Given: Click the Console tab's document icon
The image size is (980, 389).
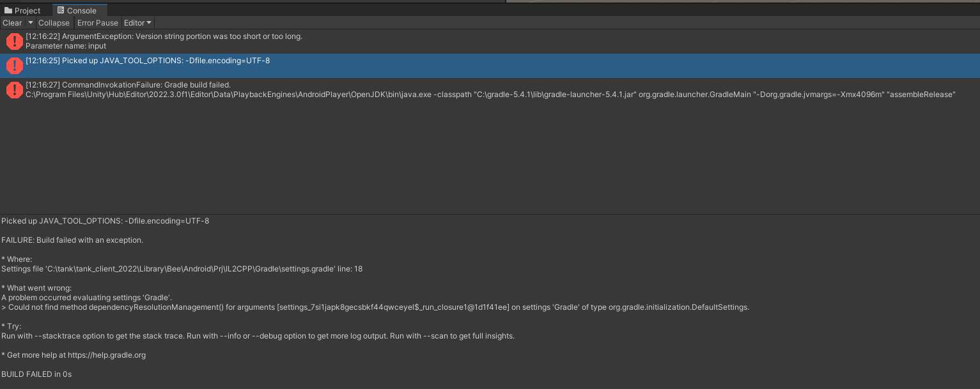Looking at the screenshot, I should tap(59, 10).
